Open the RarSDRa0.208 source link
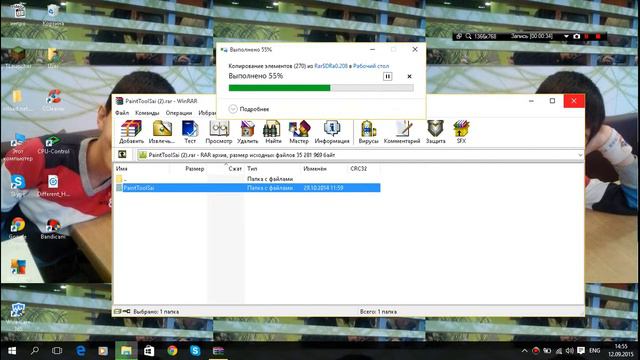Viewport: 640px width, 360px height. point(331,66)
